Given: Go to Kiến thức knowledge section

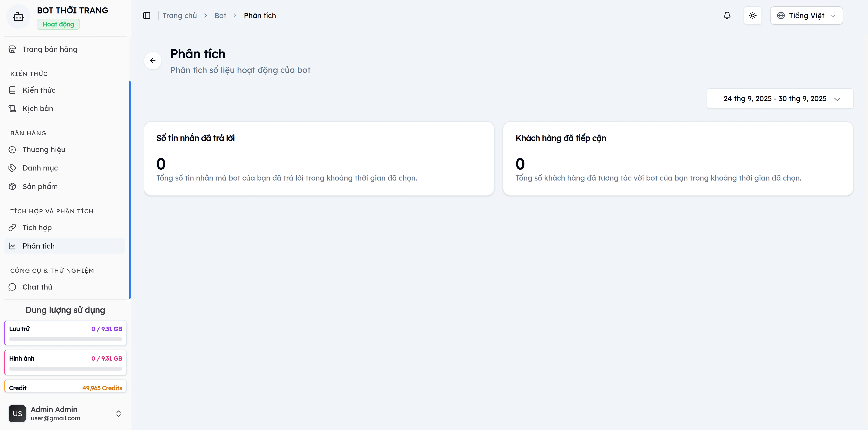Looking at the screenshot, I should 39,90.
